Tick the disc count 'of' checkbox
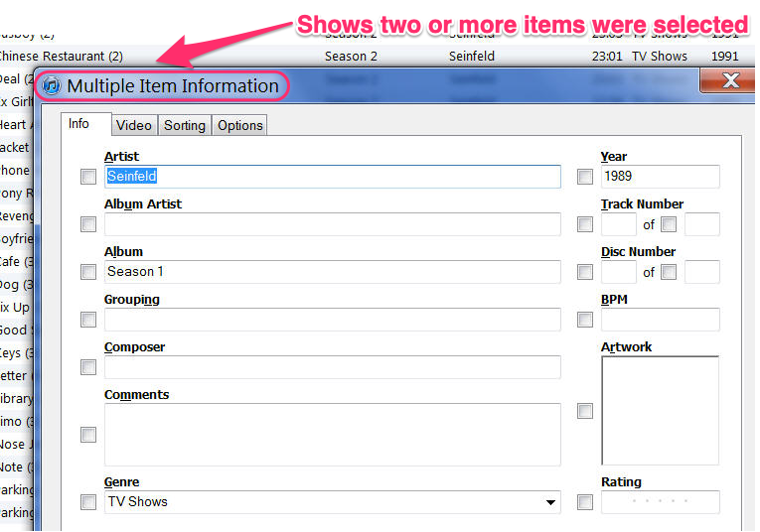This screenshot has width=760, height=532. click(x=669, y=272)
